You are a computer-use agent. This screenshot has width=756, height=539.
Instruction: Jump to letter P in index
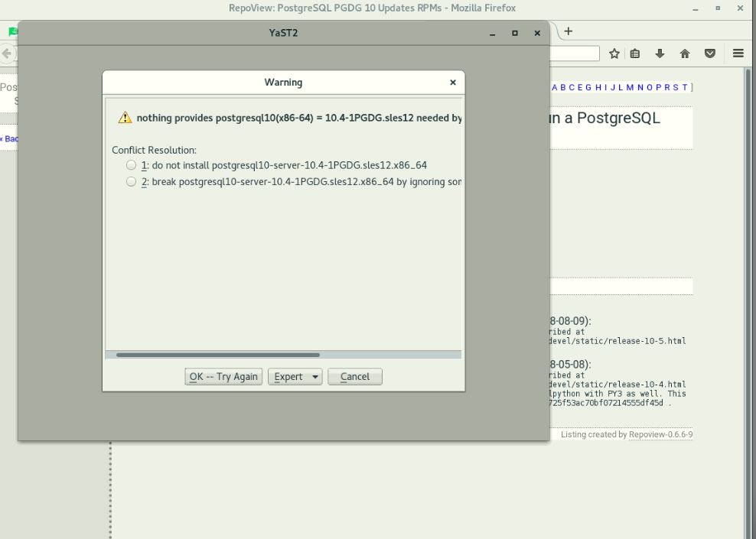[657, 87]
